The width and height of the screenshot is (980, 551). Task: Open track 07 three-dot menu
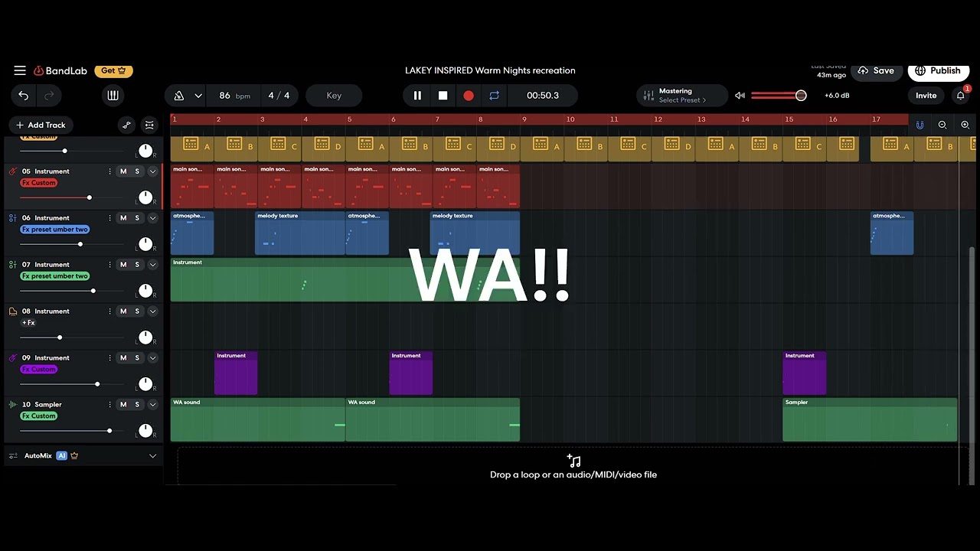pos(109,265)
